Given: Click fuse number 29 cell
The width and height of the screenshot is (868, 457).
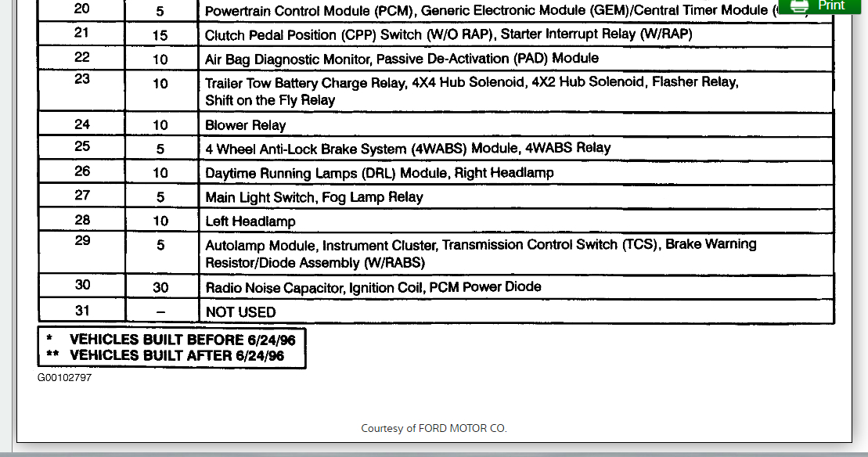Looking at the screenshot, I should pyautogui.click(x=82, y=253).
